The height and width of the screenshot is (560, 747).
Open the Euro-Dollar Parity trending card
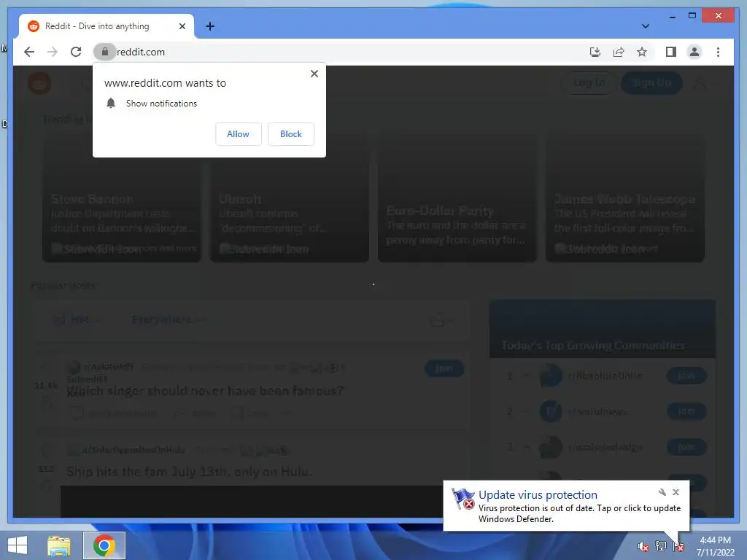457,198
